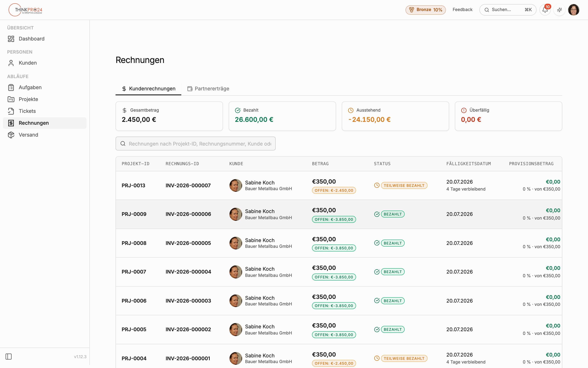Screen dimensions: 588x368
Task: Open the Feedback link
Action: [x=462, y=9]
